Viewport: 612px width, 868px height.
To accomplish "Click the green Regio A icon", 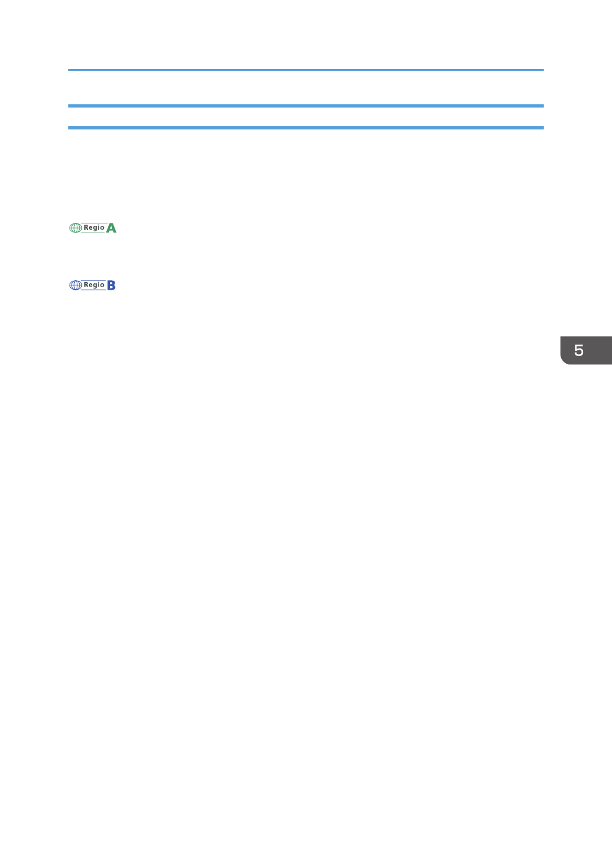I will coord(93,228).
